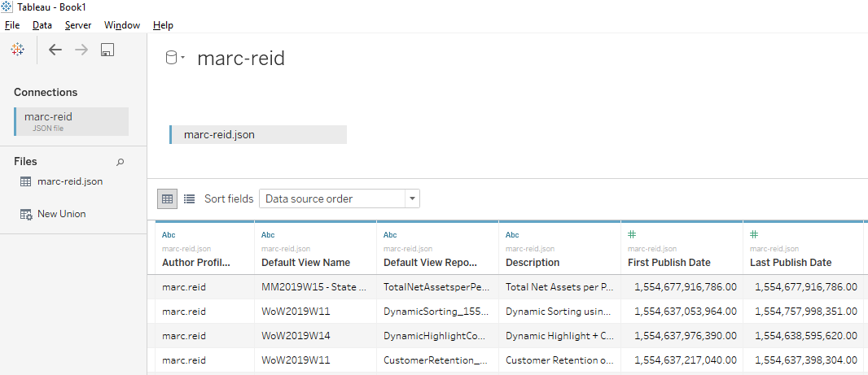
Task: Click the Description column header
Action: click(533, 263)
